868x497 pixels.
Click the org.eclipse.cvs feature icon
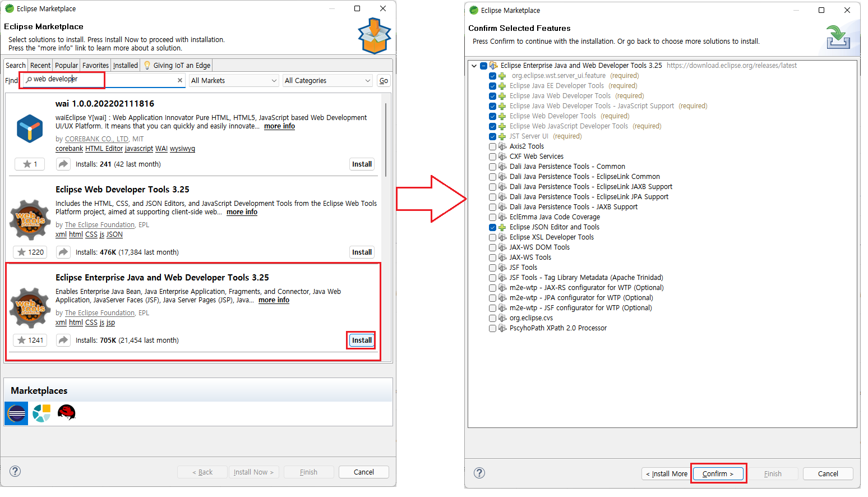tap(502, 318)
